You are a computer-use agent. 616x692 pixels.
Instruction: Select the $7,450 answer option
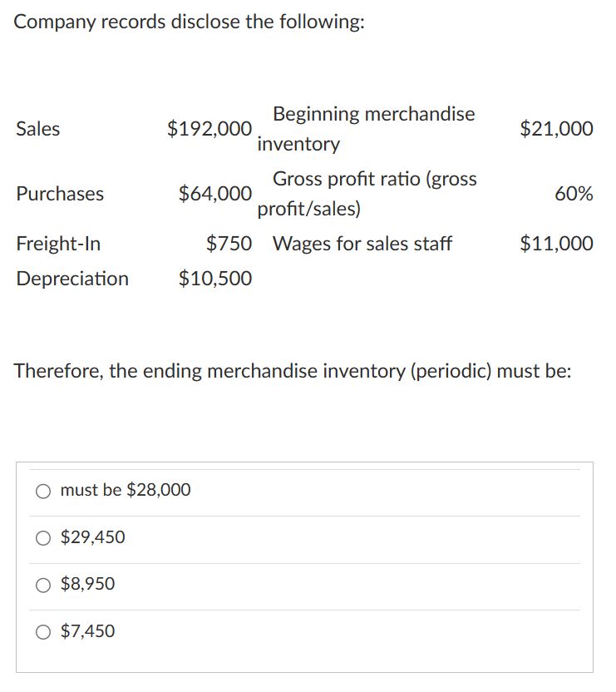coord(42,631)
